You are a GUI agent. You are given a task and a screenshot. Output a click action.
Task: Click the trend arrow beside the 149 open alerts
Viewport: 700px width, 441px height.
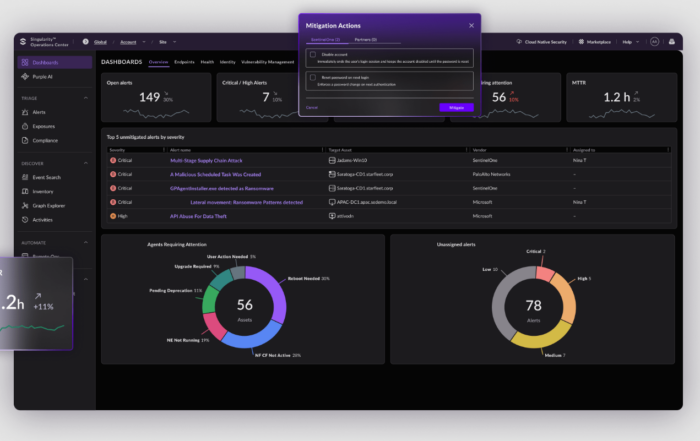pyautogui.click(x=166, y=93)
